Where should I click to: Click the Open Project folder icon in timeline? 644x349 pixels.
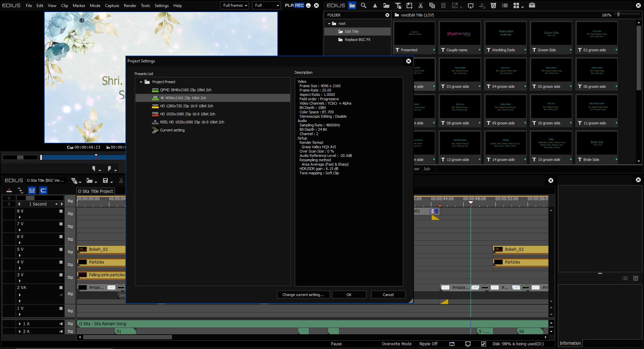point(90,181)
